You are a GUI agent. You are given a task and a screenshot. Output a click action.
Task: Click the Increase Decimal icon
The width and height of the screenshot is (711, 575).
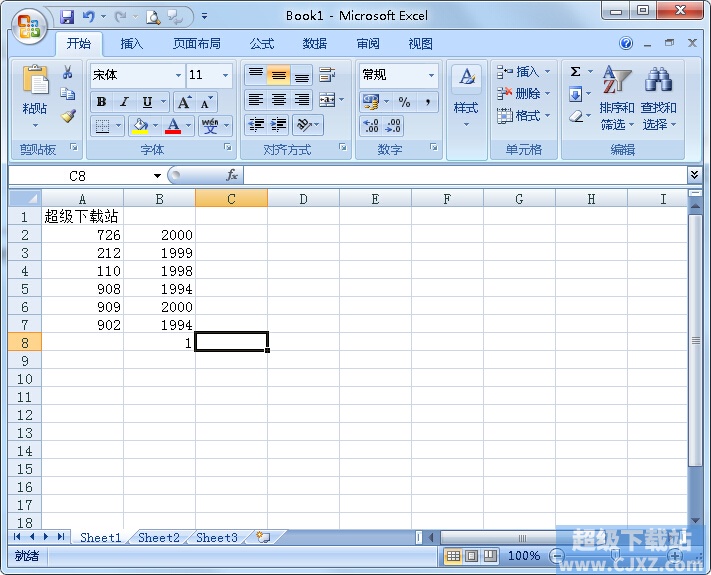click(x=370, y=126)
